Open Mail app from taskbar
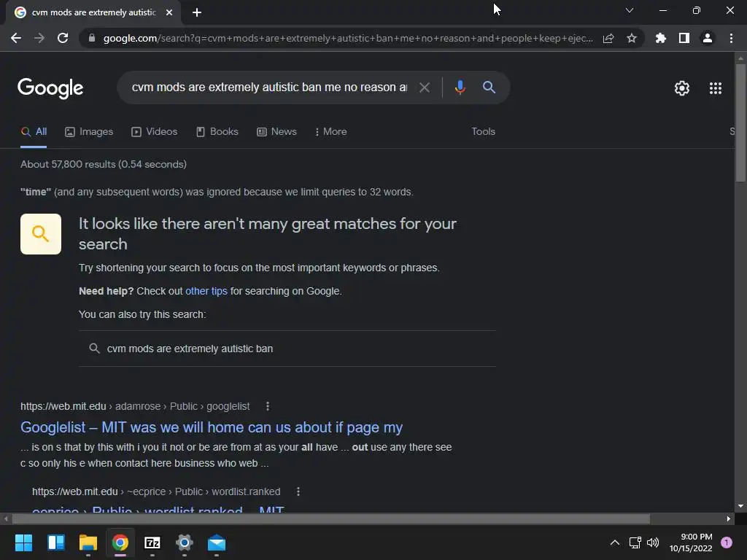 pos(217,542)
